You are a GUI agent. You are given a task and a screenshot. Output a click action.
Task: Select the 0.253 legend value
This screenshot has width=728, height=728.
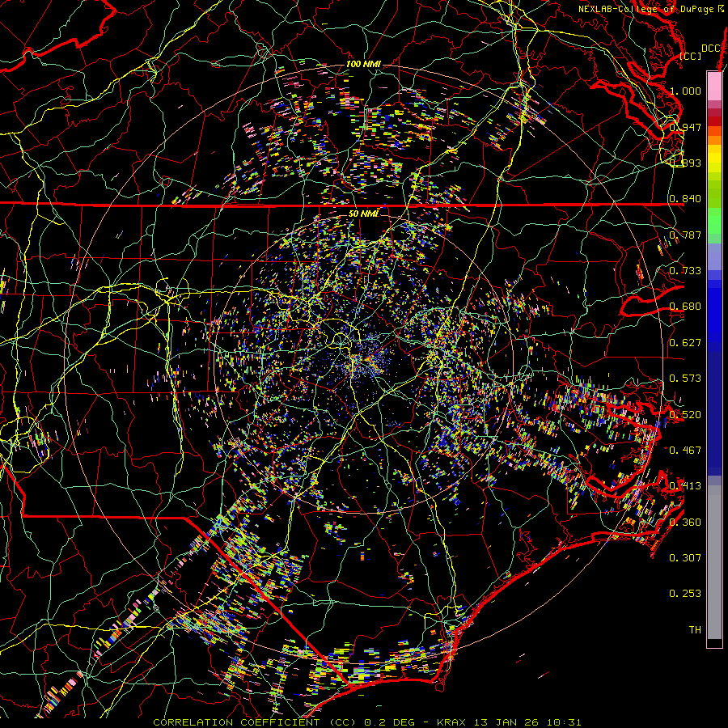point(685,594)
